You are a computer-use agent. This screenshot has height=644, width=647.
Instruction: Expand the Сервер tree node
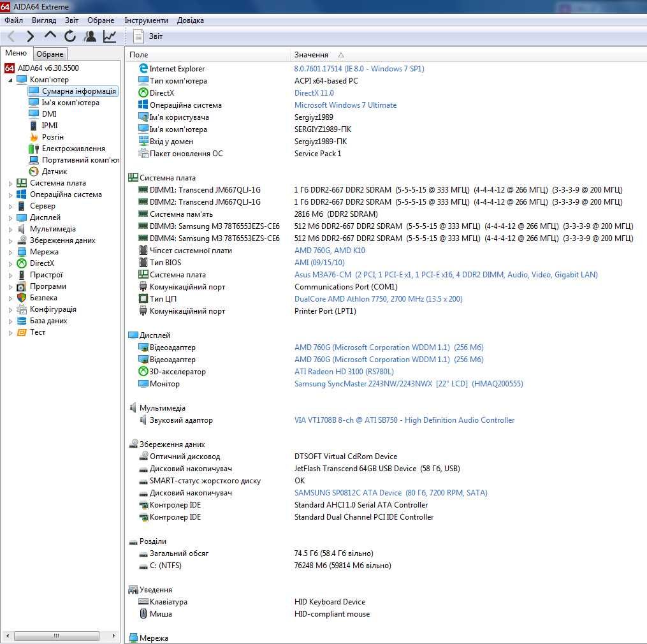click(x=10, y=207)
